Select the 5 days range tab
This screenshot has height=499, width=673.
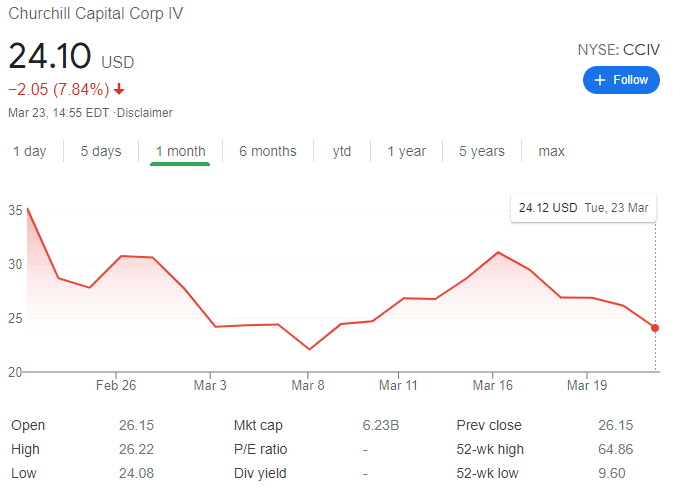[101, 151]
